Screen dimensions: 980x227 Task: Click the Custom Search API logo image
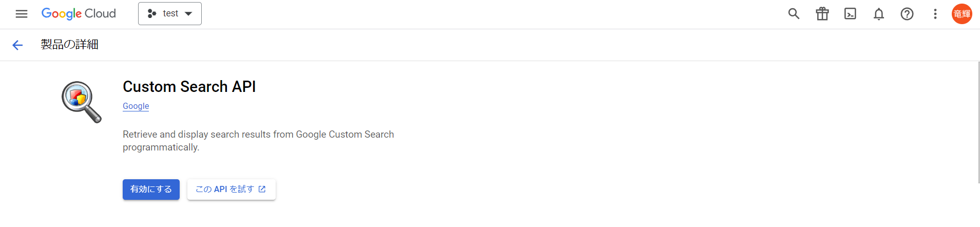[81, 102]
